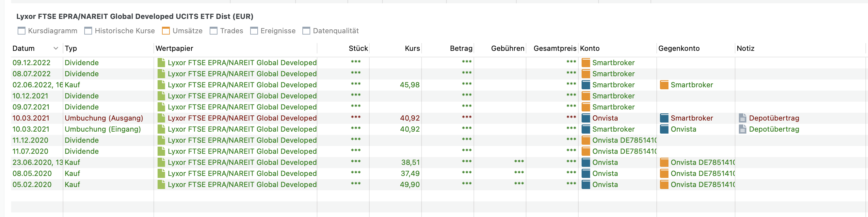The image size is (868, 217).
Task: Click the orange Umsätze tab icon
Action: coord(166,31)
